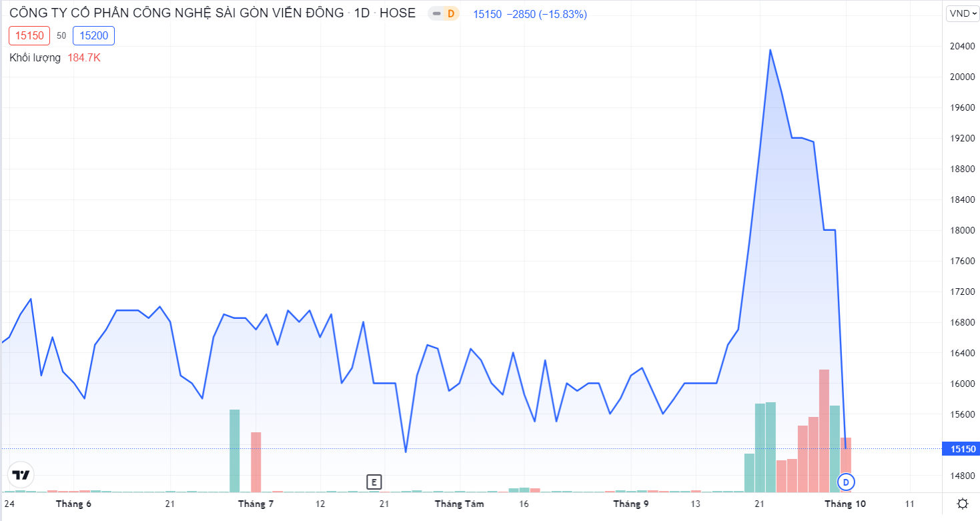This screenshot has height=521, width=980.
Task: Click the grey market status dash icon
Action: pyautogui.click(x=436, y=13)
